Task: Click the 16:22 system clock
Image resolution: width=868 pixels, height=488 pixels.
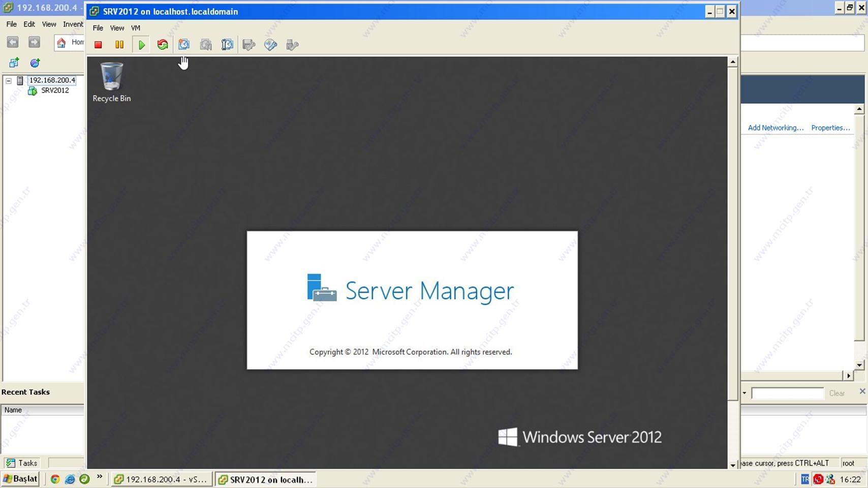Action: (850, 479)
